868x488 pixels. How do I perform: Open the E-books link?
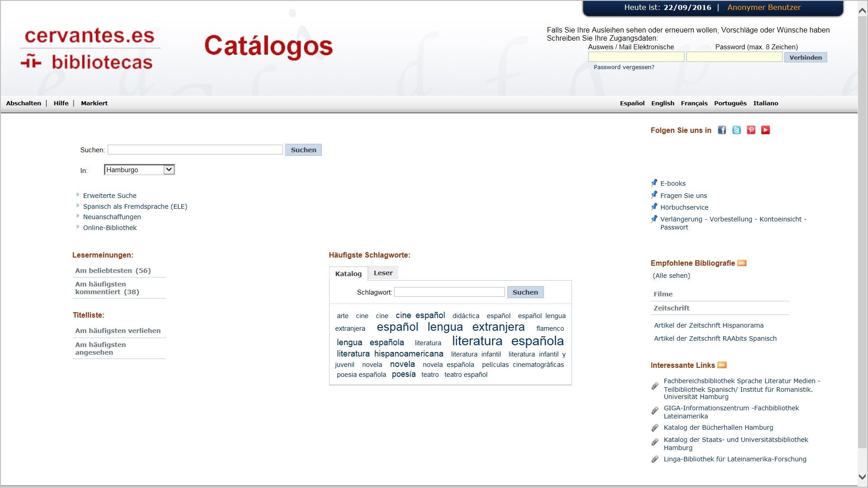pyautogui.click(x=673, y=183)
